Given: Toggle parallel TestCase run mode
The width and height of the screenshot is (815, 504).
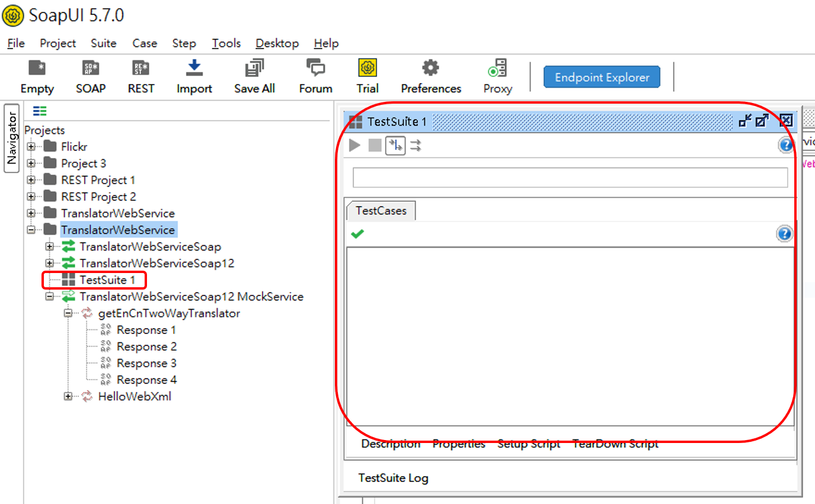Looking at the screenshot, I should pos(416,145).
